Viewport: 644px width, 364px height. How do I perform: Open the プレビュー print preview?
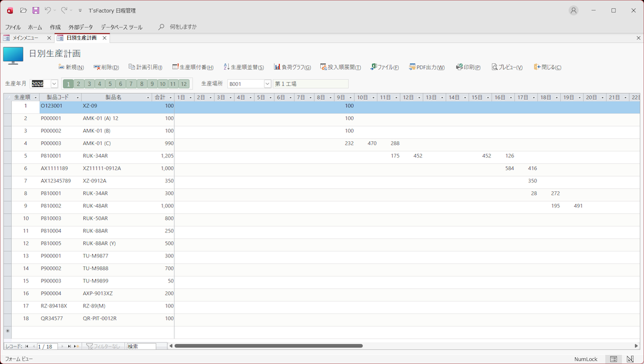tap(507, 67)
